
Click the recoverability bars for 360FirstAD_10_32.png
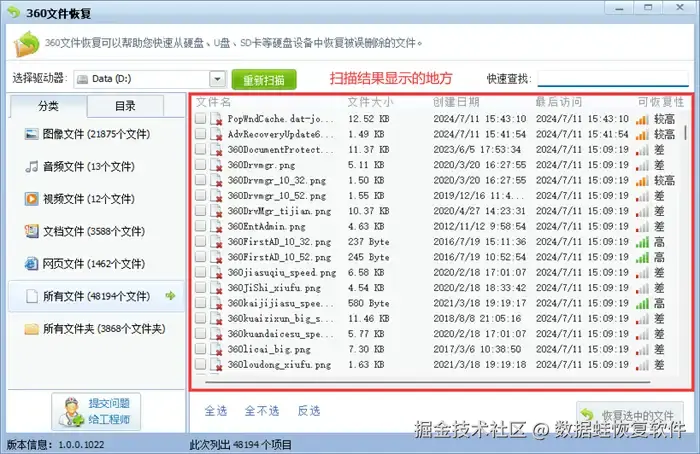pyautogui.click(x=642, y=242)
